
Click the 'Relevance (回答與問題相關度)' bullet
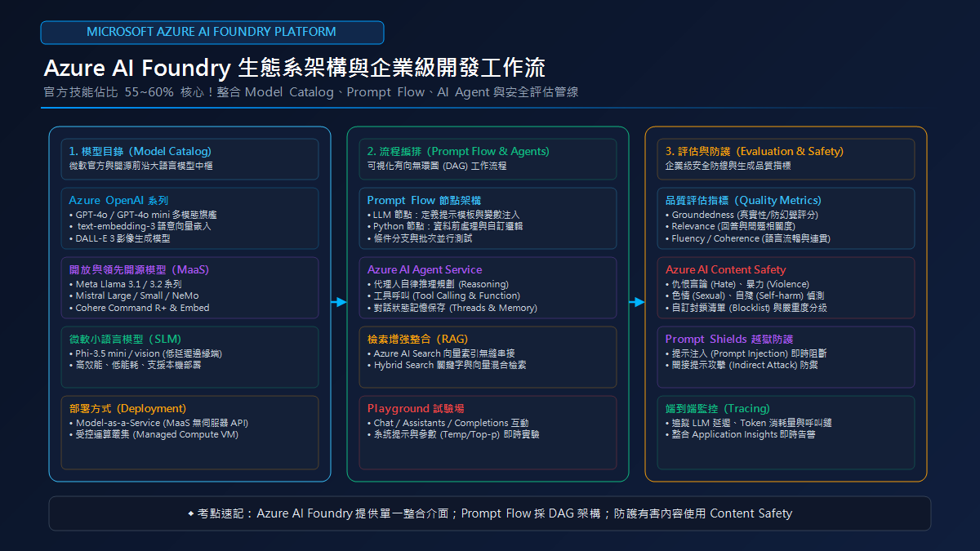730,226
